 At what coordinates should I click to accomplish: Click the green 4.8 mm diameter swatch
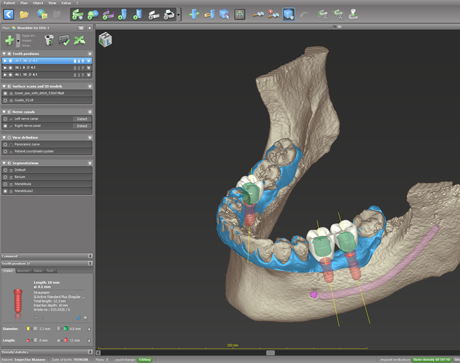(66, 329)
